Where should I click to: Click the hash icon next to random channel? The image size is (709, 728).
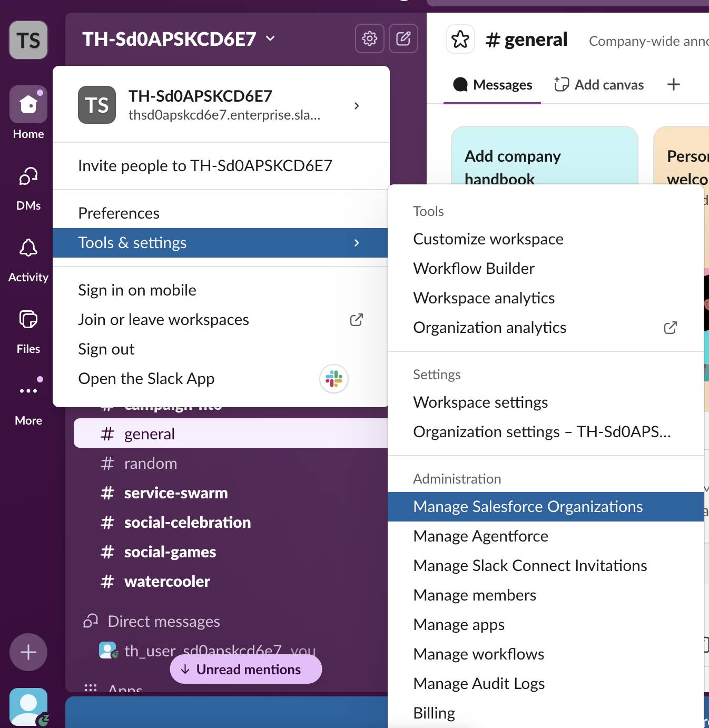(x=107, y=464)
